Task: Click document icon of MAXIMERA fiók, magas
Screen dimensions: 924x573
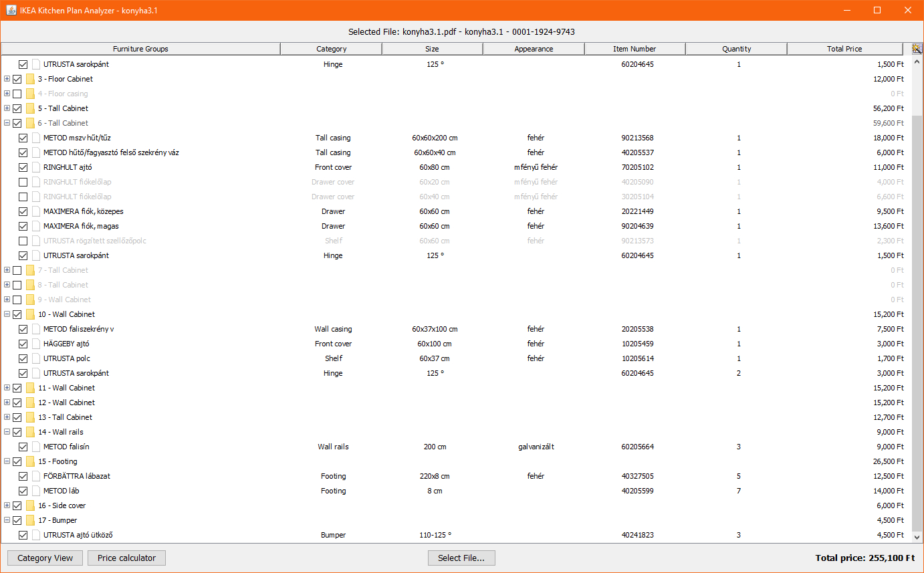Action: [36, 226]
